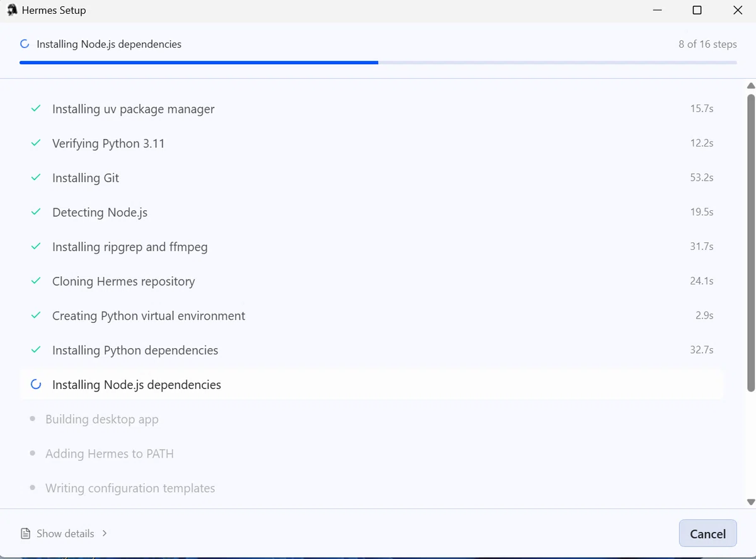Click the 19.5s duration value

pos(702,212)
